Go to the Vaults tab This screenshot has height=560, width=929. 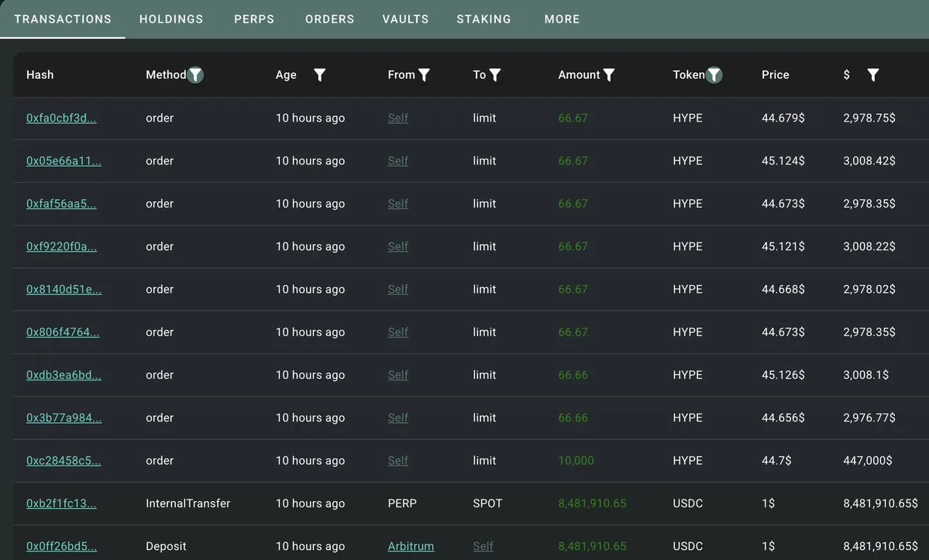(x=405, y=19)
